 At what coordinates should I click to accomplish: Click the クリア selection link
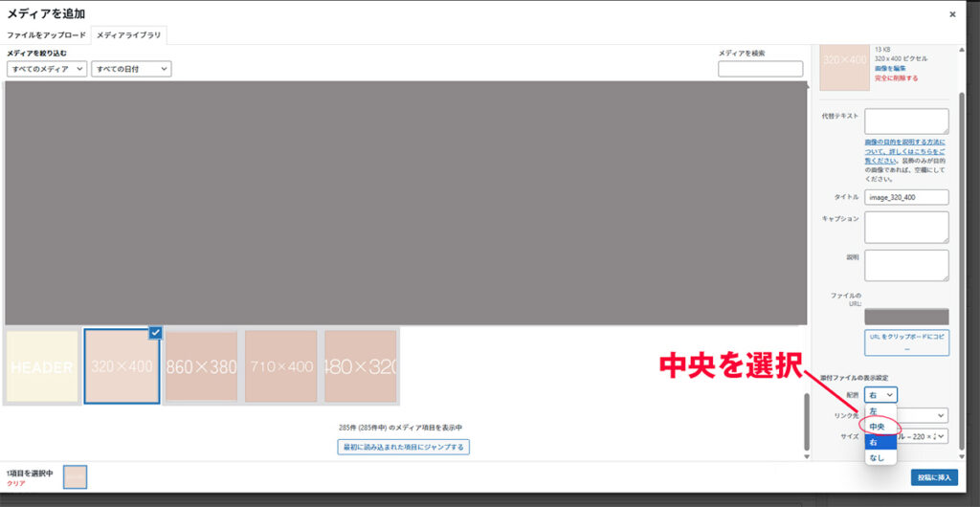point(16,484)
